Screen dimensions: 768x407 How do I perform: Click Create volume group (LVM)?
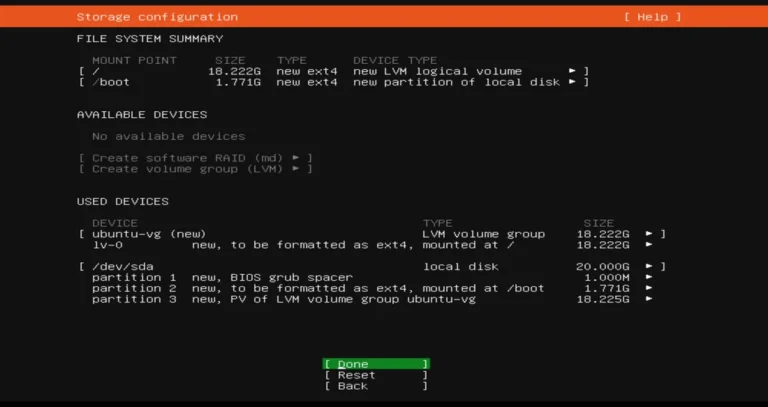[x=195, y=169]
